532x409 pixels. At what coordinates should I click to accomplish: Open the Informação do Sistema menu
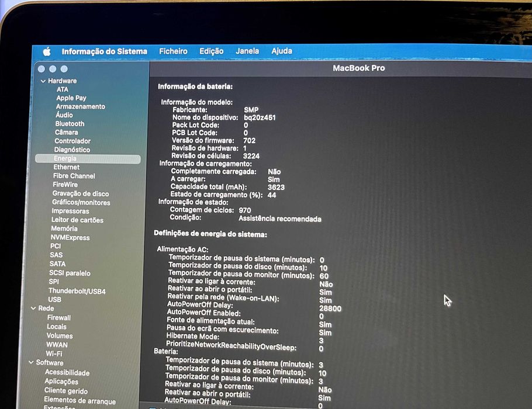[105, 51]
